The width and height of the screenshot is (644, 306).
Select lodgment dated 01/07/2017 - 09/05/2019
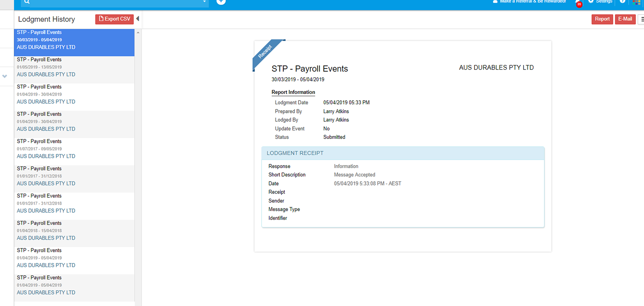(74, 149)
